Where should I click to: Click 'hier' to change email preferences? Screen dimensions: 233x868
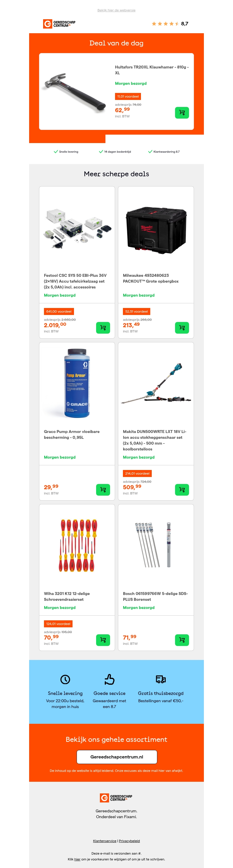pyautogui.click(x=77, y=859)
